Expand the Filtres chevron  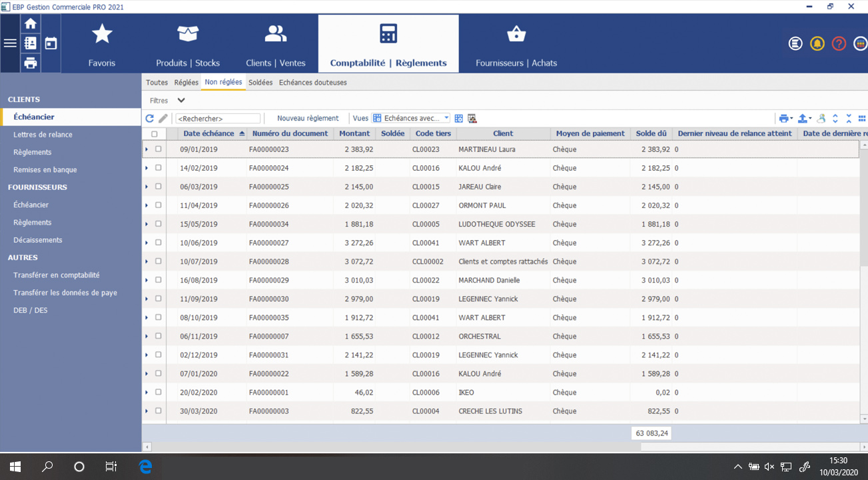[181, 101]
